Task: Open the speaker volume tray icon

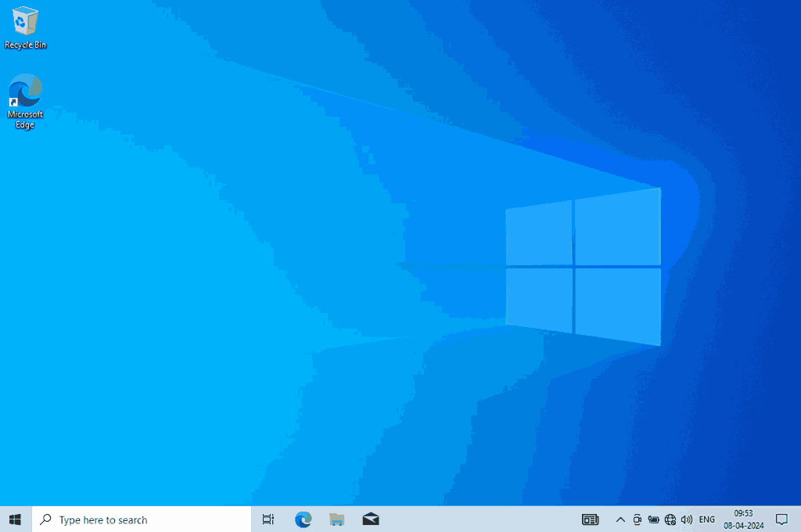Action: [x=687, y=519]
